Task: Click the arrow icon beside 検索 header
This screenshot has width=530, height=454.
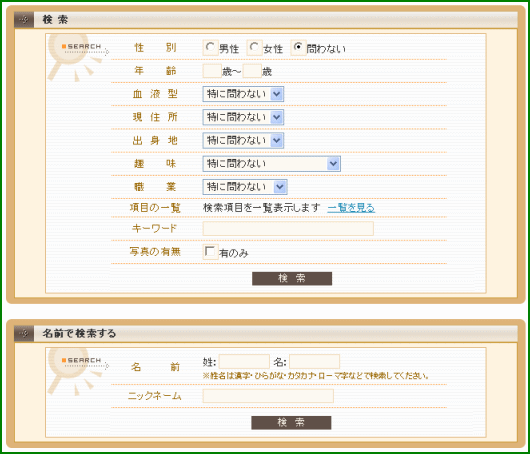Action: coord(24,20)
